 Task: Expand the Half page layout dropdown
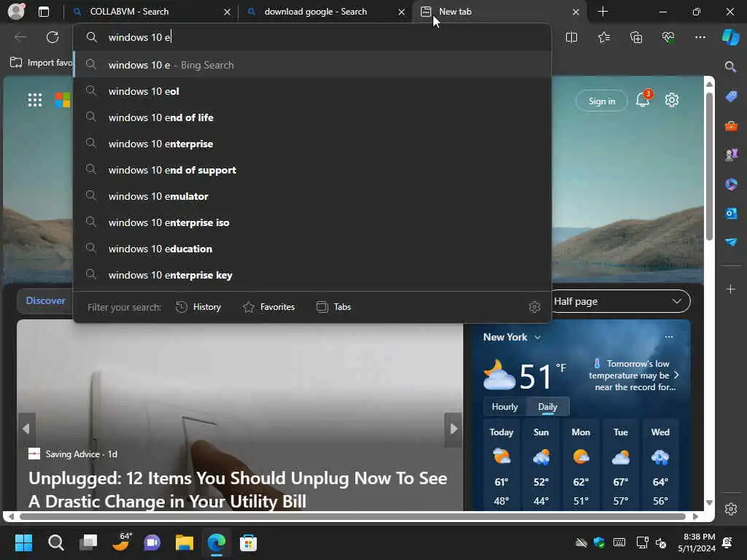pyautogui.click(x=621, y=301)
